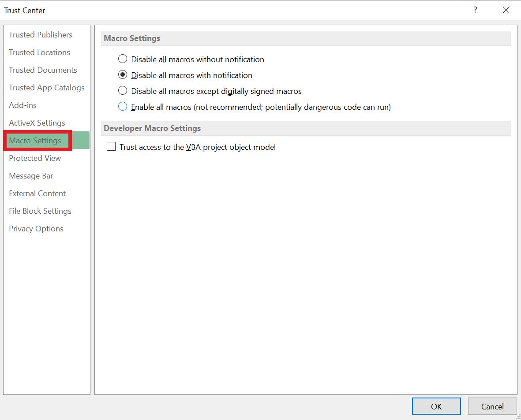Switch to Protected View settings
Viewport: 521px width, 420px height.
point(34,158)
